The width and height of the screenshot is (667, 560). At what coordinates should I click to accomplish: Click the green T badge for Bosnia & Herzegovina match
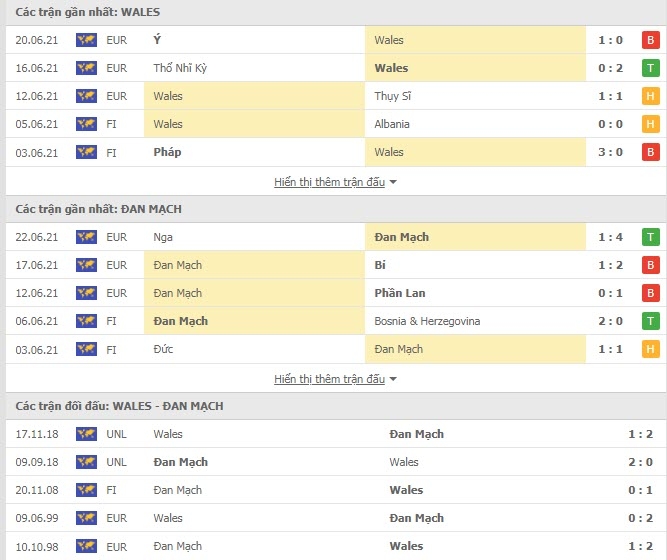point(650,321)
